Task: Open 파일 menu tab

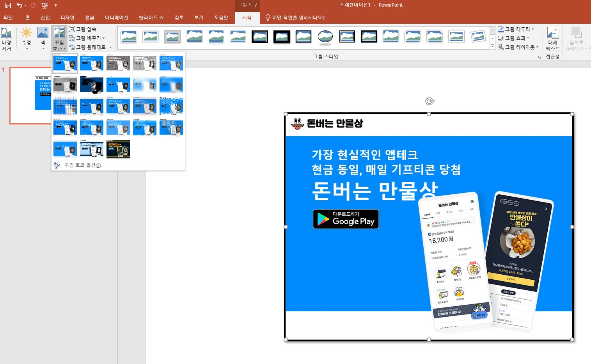Action: 8,18
